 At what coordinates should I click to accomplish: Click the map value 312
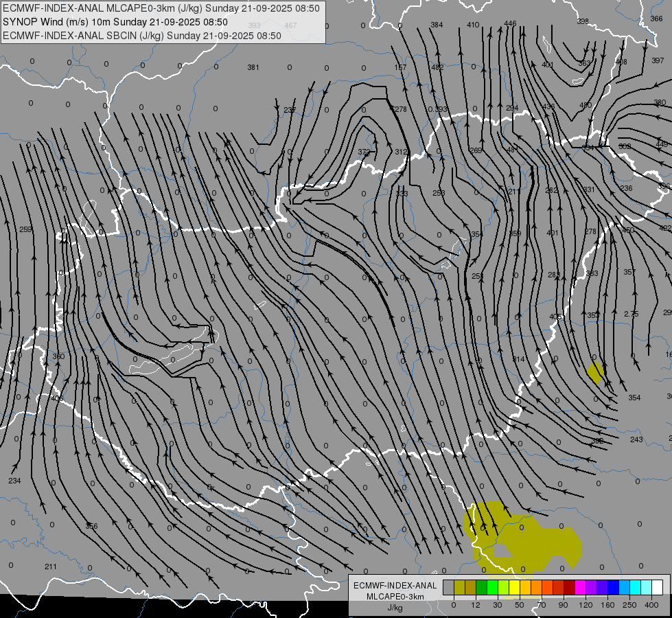click(401, 152)
